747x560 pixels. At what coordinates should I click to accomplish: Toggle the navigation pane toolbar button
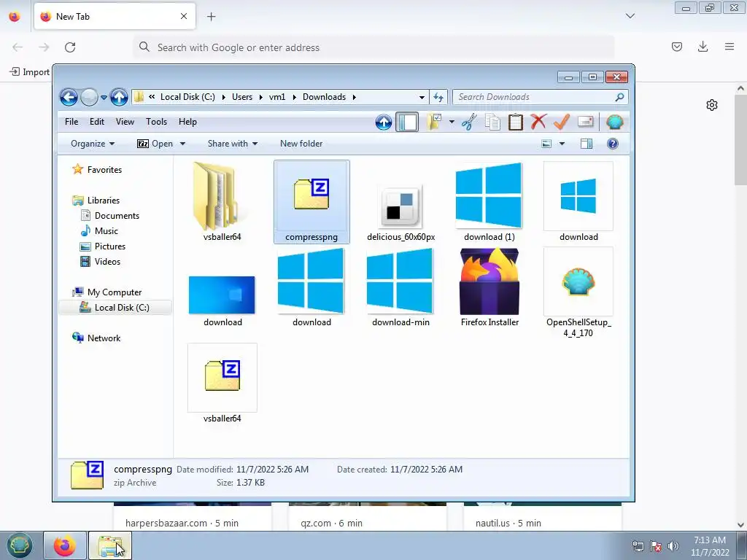click(x=407, y=122)
